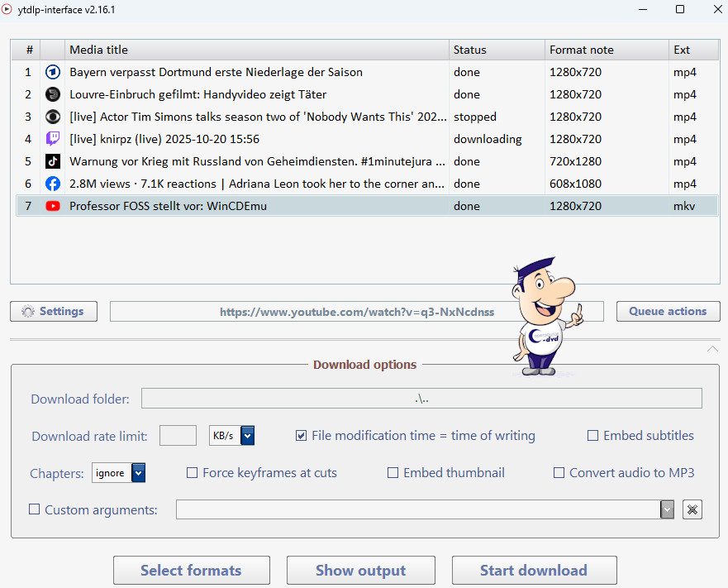728x588 pixels.
Task: Open Queue actions button
Action: click(x=668, y=312)
